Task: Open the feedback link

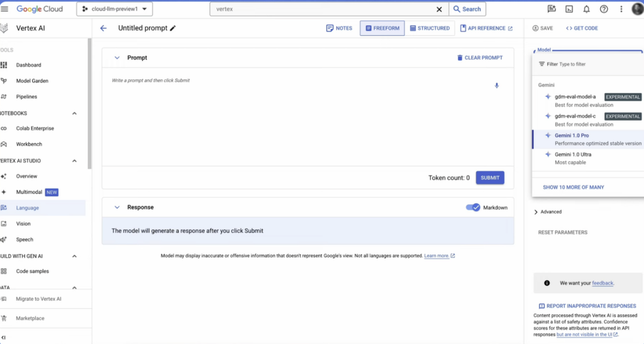Action: [x=602, y=283]
